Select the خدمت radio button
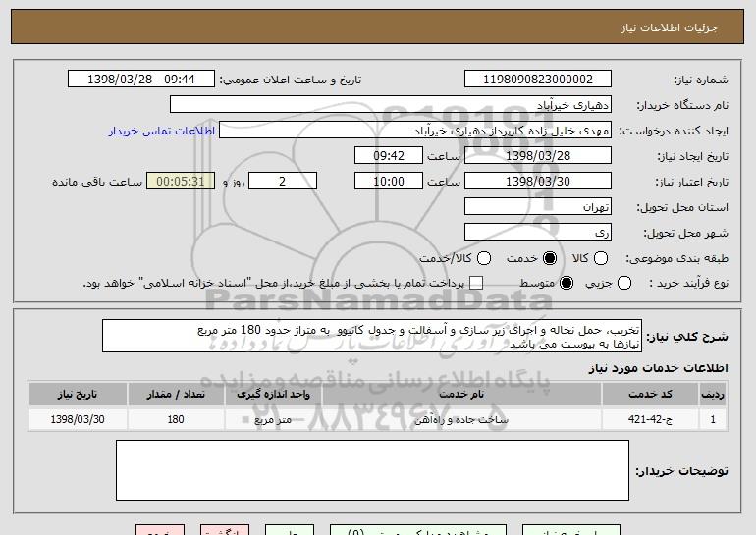Image resolution: width=756 pixels, height=535 pixels. pos(549,258)
